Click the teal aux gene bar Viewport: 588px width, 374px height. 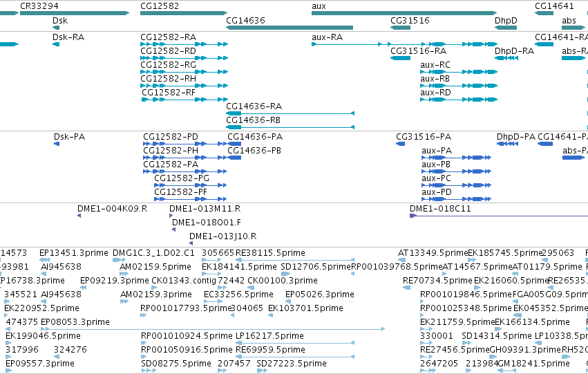point(404,13)
